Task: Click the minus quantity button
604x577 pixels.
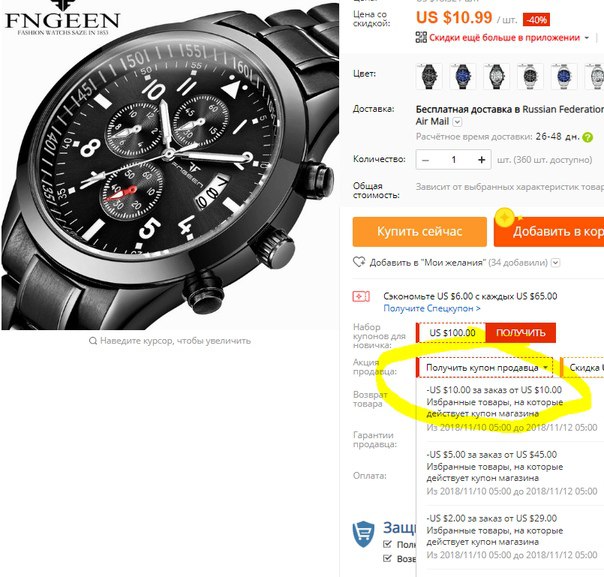Action: pyautogui.click(x=425, y=159)
